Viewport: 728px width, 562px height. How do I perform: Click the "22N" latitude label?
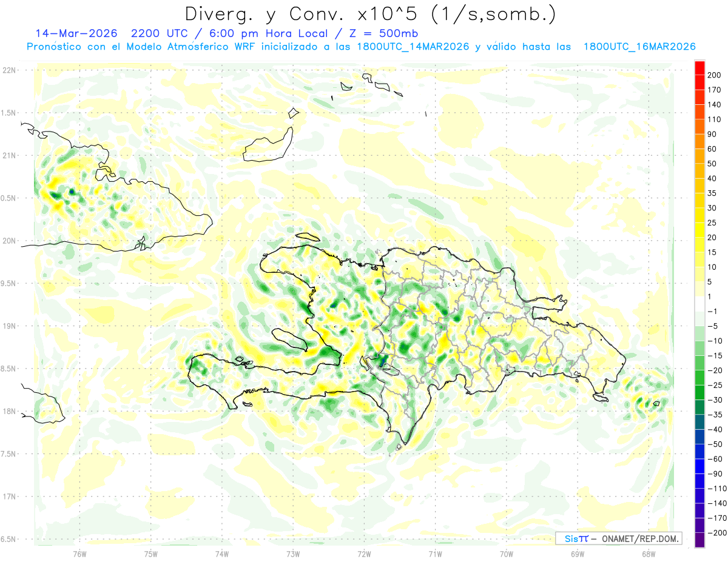[9, 70]
